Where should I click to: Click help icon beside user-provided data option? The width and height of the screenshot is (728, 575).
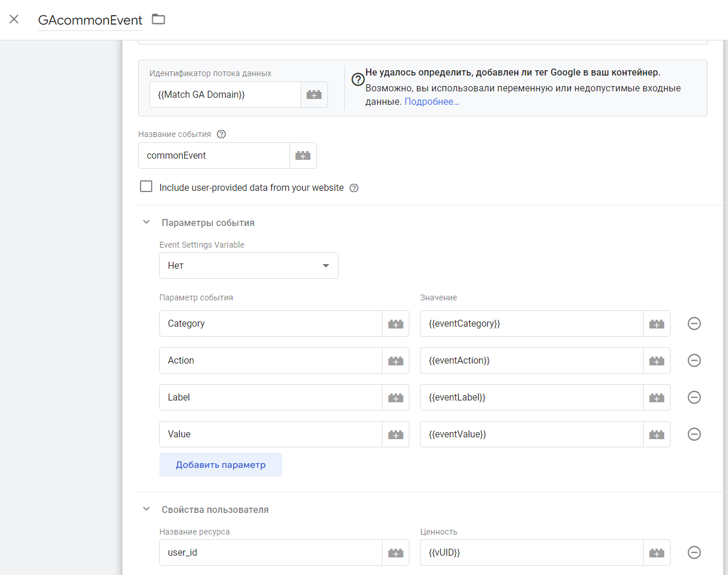pyautogui.click(x=354, y=188)
